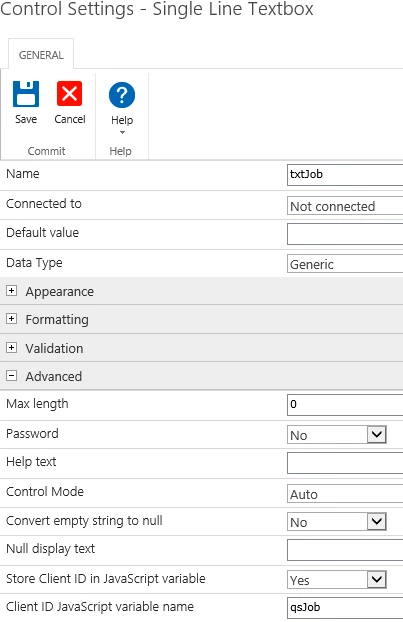Expand the Formatting section plus icon
This screenshot has width=403, height=622.
click(12, 319)
